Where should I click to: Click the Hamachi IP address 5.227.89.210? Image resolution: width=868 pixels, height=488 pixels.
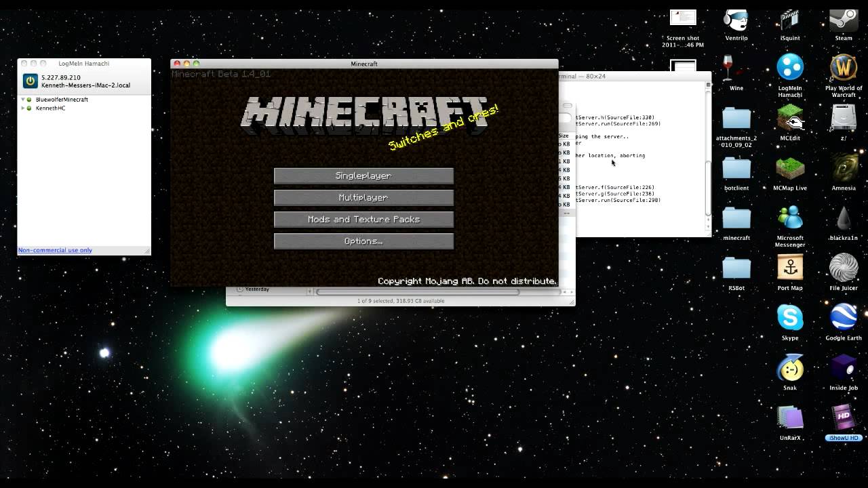click(60, 78)
